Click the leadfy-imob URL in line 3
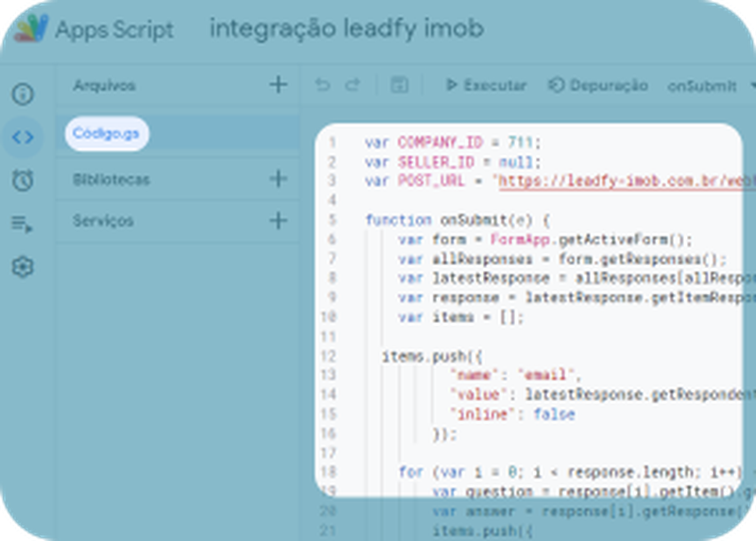The width and height of the screenshot is (756, 541). pos(627,181)
